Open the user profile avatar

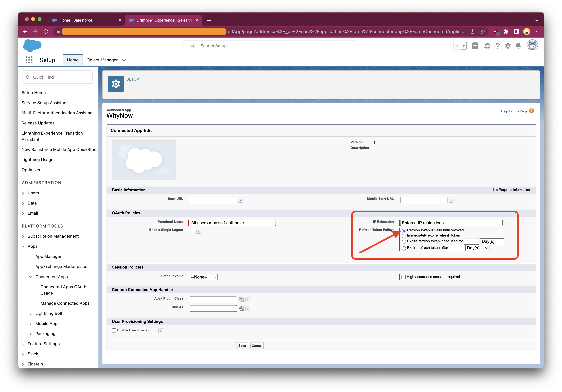click(x=532, y=45)
